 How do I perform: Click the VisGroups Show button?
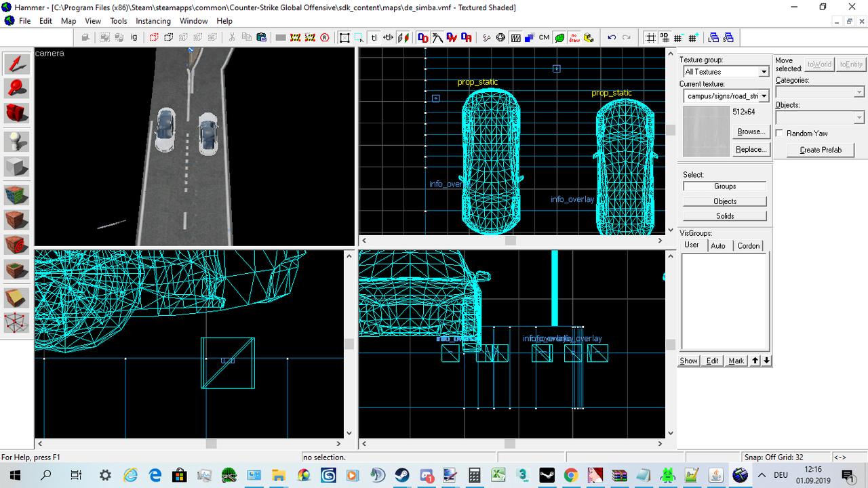pos(689,361)
